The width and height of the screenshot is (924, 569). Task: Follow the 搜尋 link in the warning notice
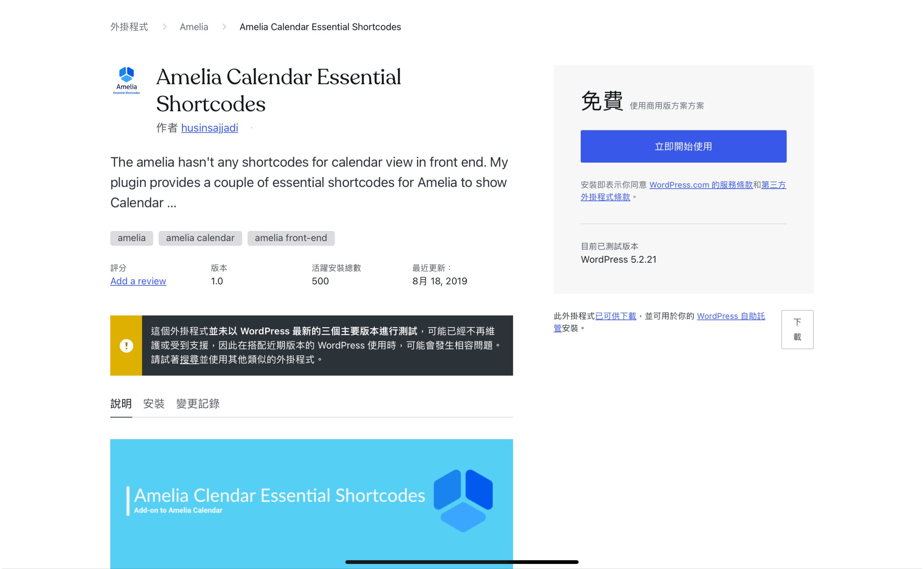tap(189, 360)
